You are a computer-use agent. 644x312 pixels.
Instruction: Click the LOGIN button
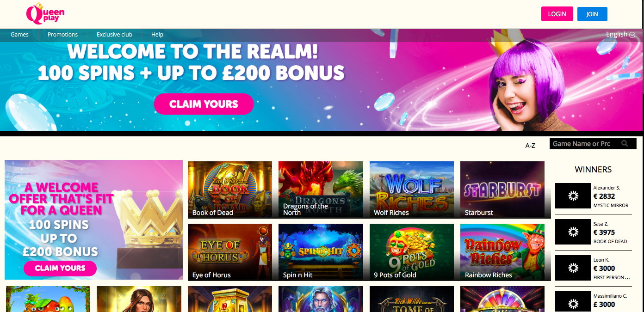pyautogui.click(x=557, y=14)
